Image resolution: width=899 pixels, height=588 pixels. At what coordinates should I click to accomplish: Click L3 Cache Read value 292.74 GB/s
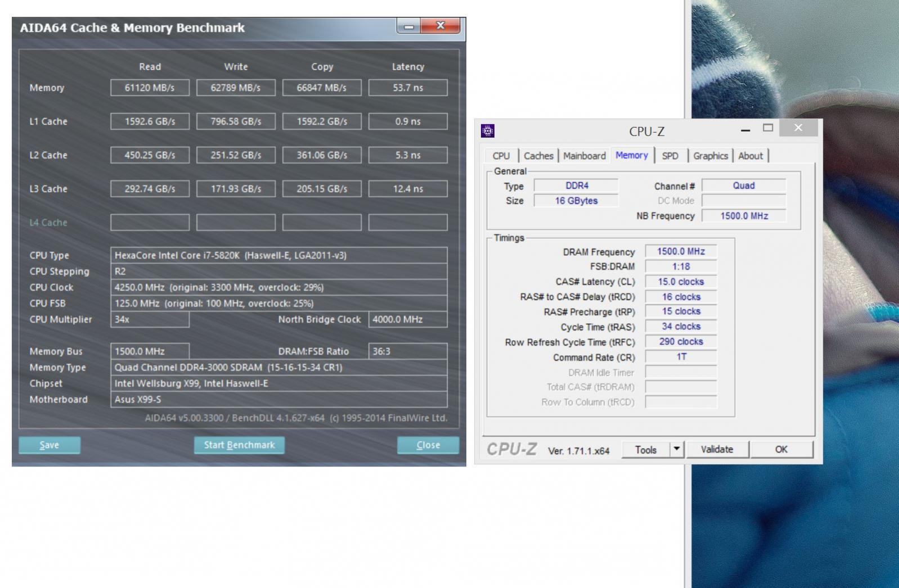[x=150, y=189]
